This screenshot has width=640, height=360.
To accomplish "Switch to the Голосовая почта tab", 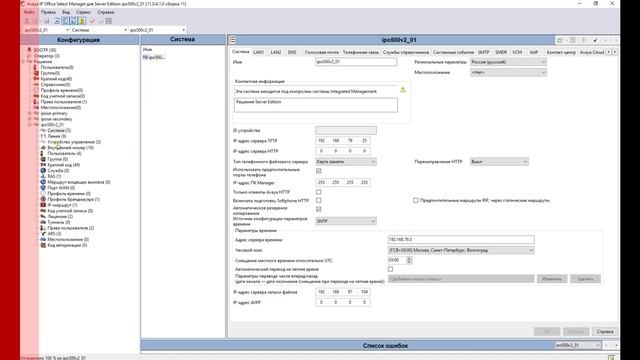I will click(x=322, y=52).
